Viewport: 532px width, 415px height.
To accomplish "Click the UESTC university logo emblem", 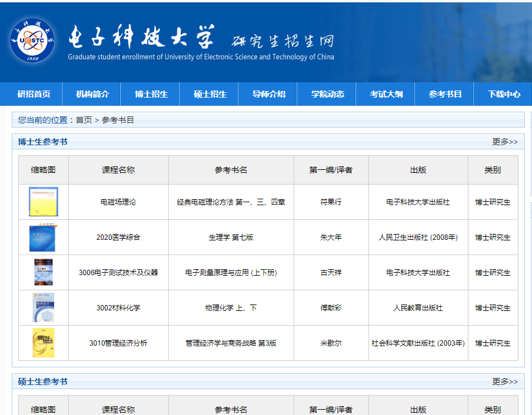I will [x=34, y=41].
